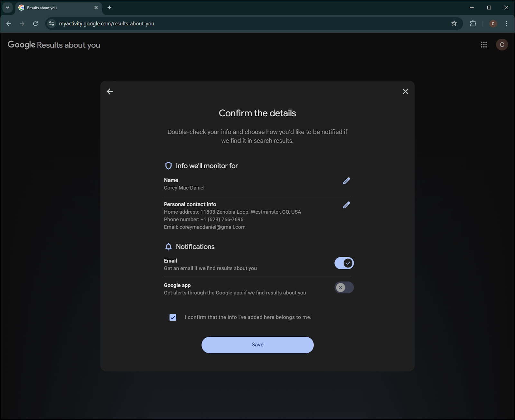Open the Google apps grid
This screenshot has height=420, width=515.
[484, 45]
